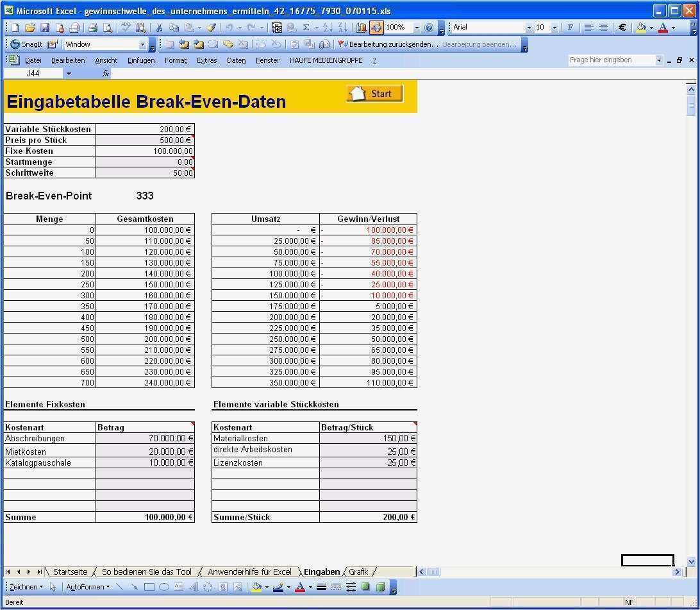Type in the Frage hier eingeben field
Viewport: 700px width, 610px height.
tap(609, 60)
